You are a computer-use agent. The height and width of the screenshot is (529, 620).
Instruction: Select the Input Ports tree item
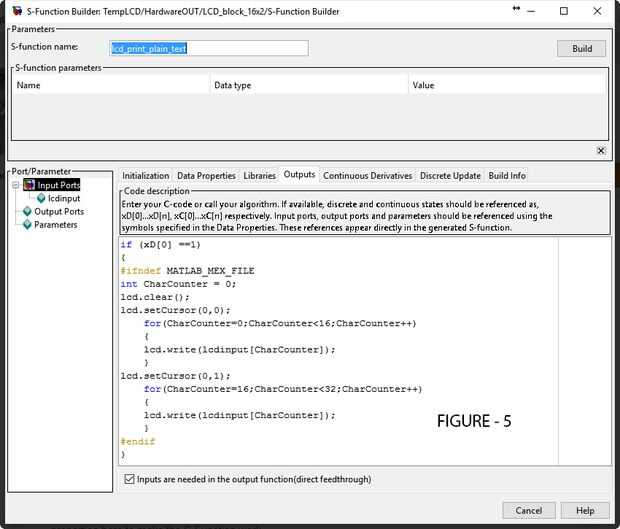pyautogui.click(x=59, y=185)
